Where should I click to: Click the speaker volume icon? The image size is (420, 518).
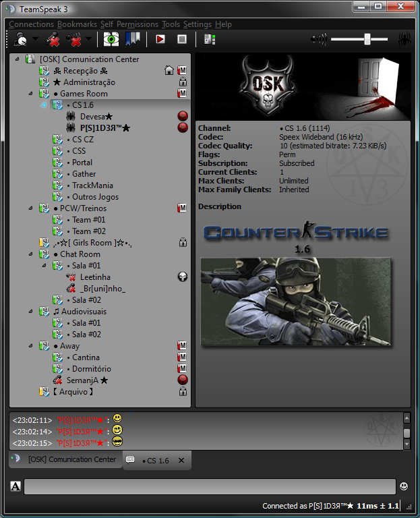click(x=319, y=39)
